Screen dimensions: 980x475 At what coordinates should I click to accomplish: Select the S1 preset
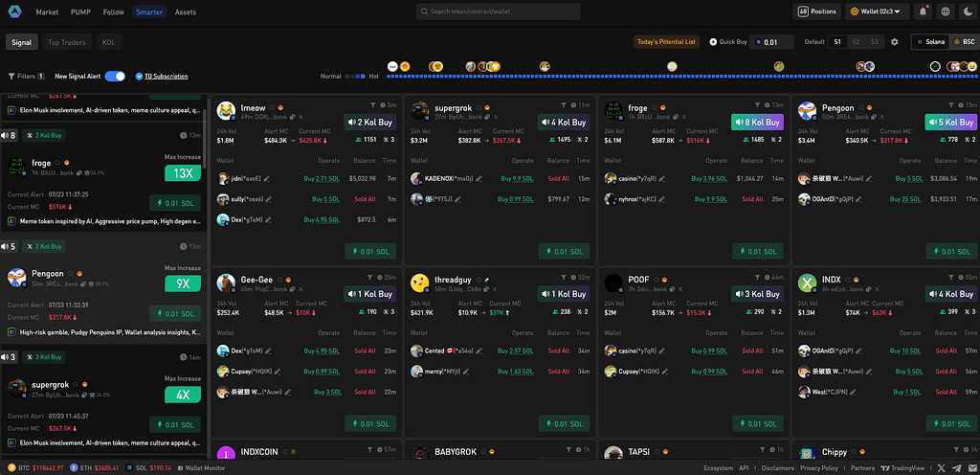point(837,42)
